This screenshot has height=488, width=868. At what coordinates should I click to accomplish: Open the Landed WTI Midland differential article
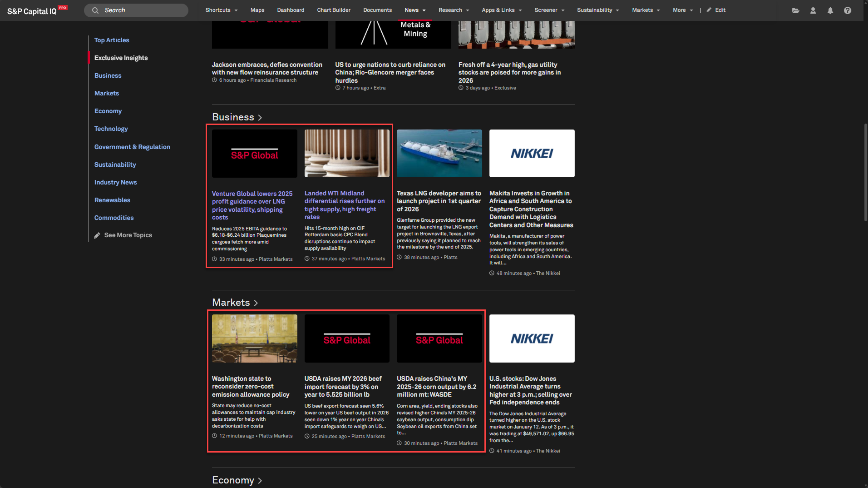pyautogui.click(x=345, y=205)
